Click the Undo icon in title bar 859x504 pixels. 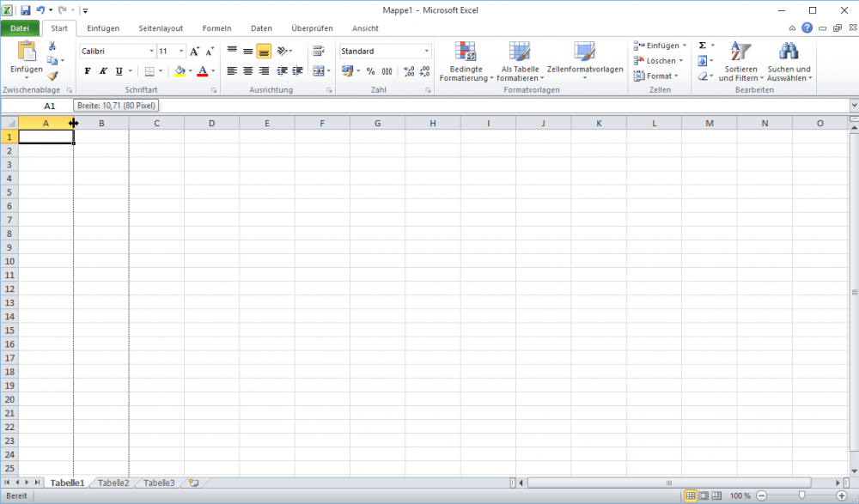(40, 9)
